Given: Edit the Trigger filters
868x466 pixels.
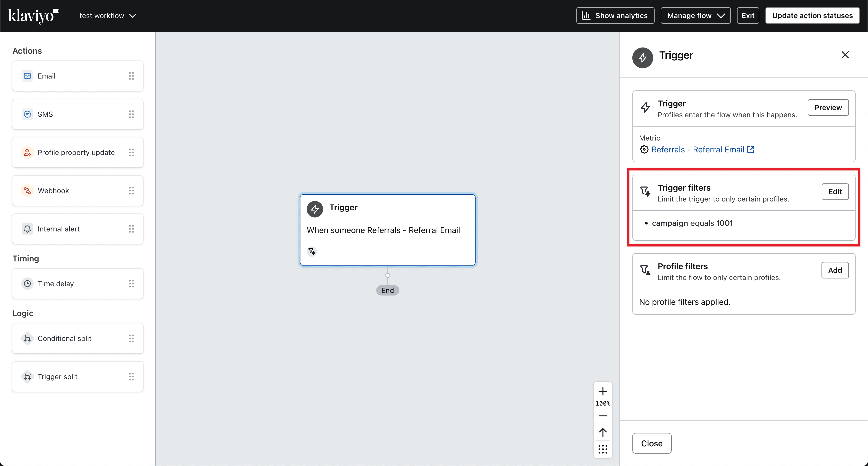Looking at the screenshot, I should point(835,192).
